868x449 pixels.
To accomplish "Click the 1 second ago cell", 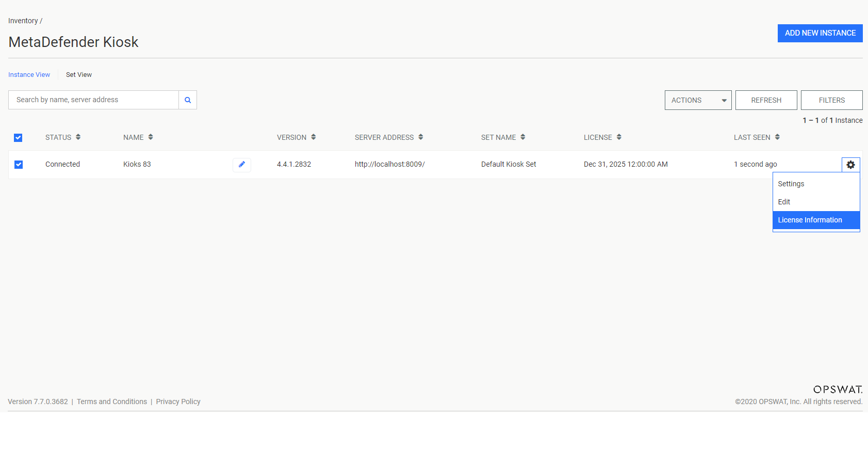I will point(756,164).
